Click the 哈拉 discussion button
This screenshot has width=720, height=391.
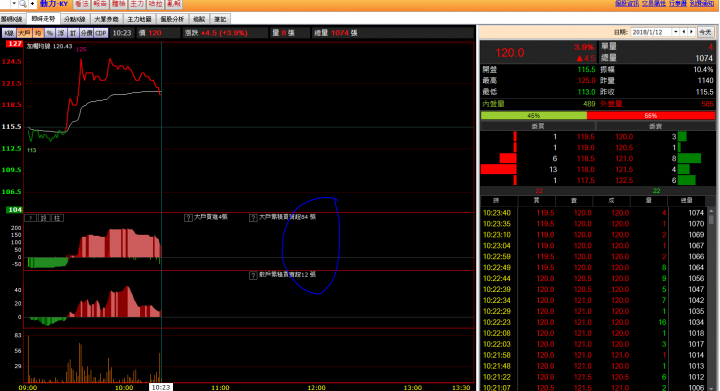coord(155,4)
